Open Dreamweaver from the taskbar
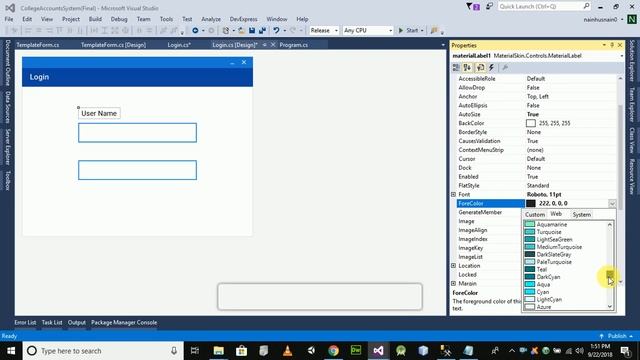 356,351
